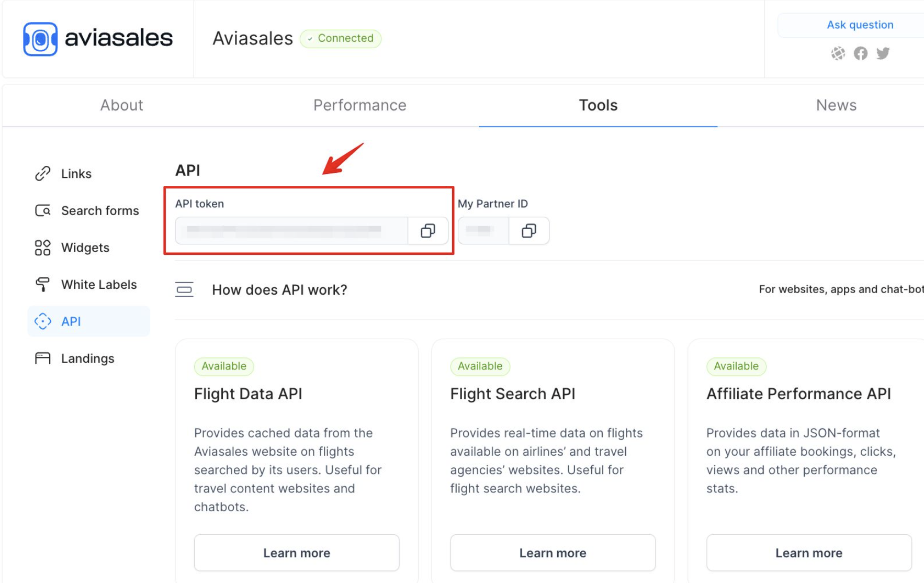The width and height of the screenshot is (924, 583).
Task: Learn more about Flight Data API
Action: 297,553
